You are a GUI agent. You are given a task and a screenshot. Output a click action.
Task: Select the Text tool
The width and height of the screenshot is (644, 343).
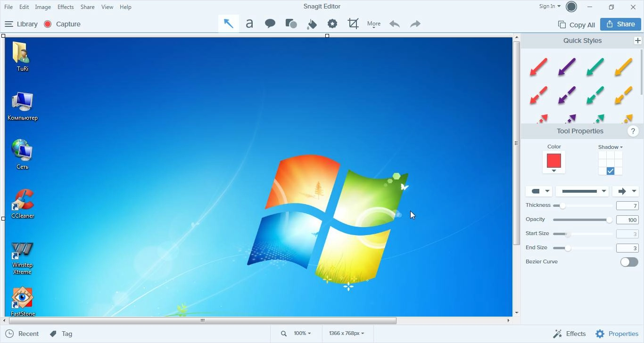[x=249, y=24]
